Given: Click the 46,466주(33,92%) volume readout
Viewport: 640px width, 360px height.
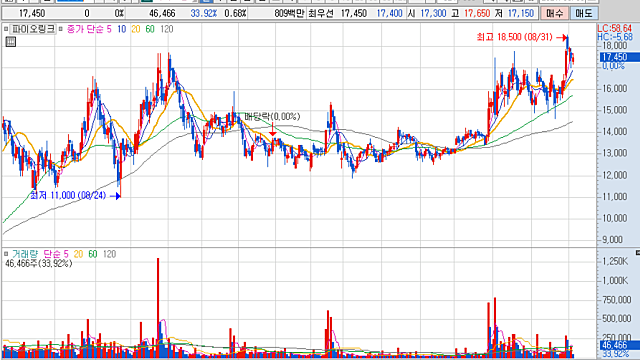Looking at the screenshot, I should [x=38, y=264].
